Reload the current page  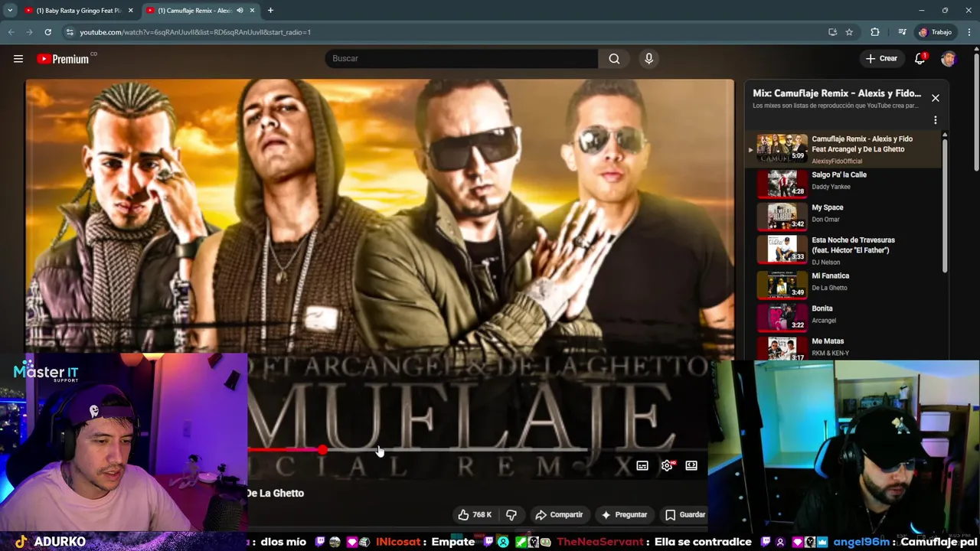click(47, 32)
